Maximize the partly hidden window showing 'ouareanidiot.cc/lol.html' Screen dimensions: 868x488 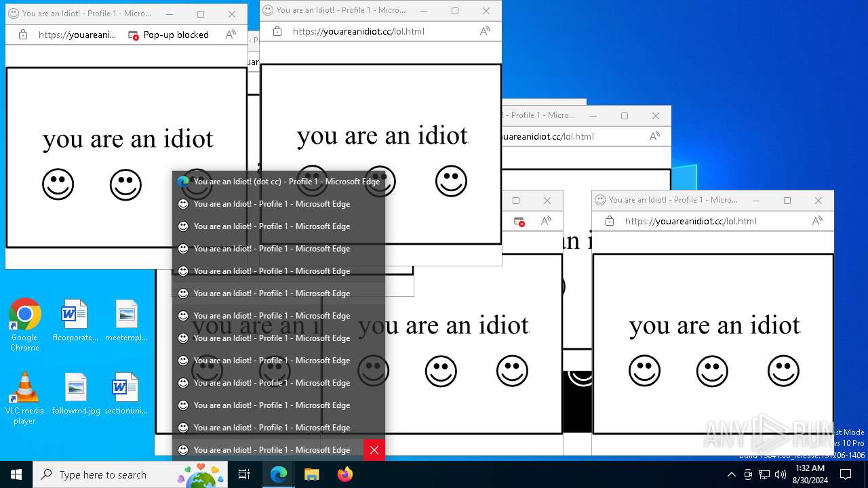coord(625,116)
